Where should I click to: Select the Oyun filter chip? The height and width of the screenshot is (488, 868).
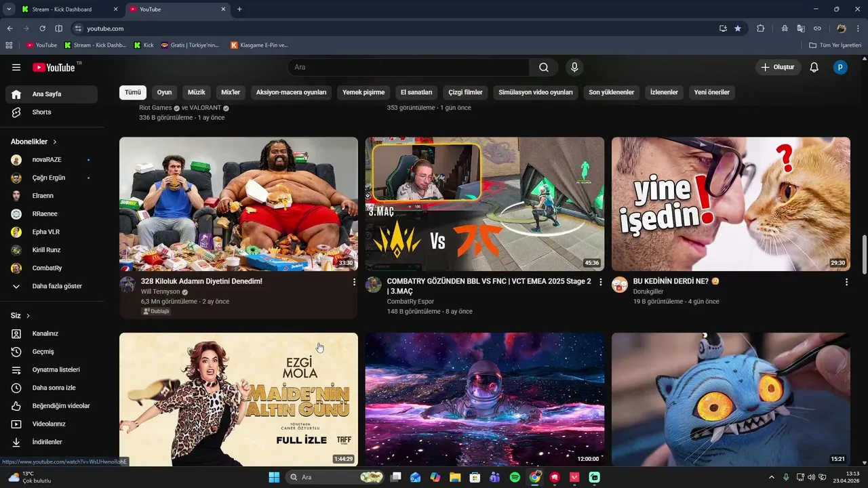click(165, 92)
